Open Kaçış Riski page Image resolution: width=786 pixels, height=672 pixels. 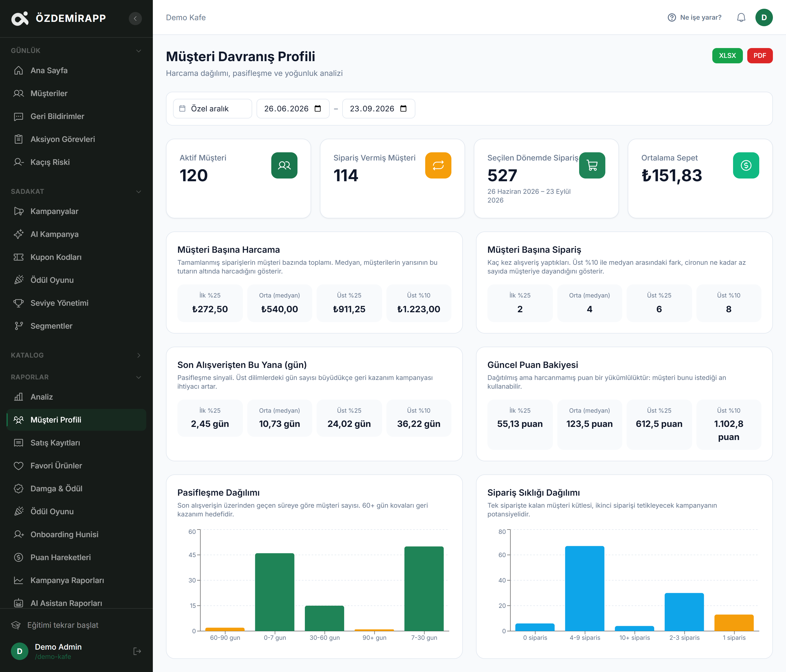(x=76, y=162)
